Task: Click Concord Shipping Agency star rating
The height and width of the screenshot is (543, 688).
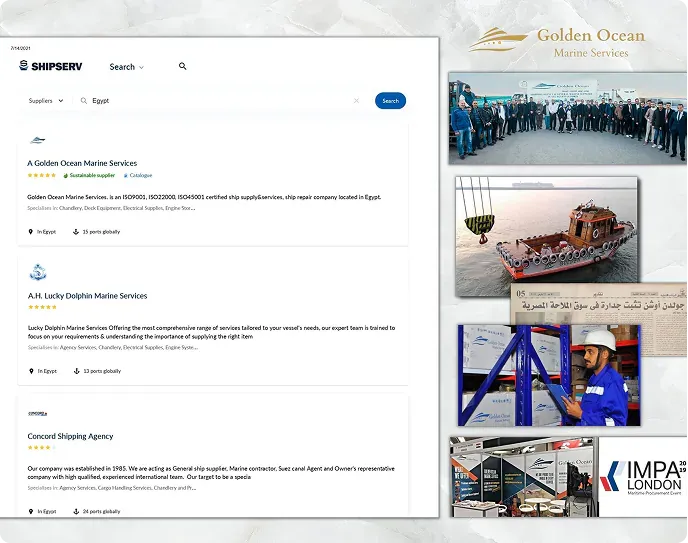Action: (x=42, y=447)
